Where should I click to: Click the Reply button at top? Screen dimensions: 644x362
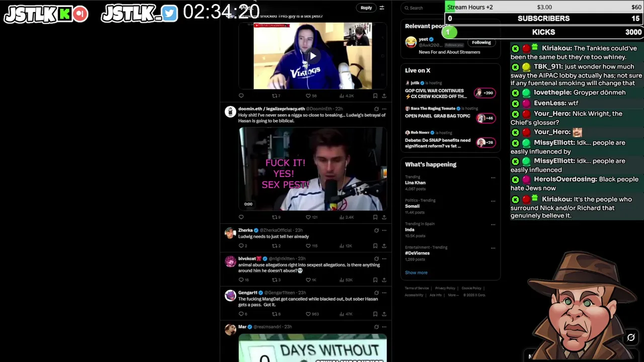(x=366, y=8)
